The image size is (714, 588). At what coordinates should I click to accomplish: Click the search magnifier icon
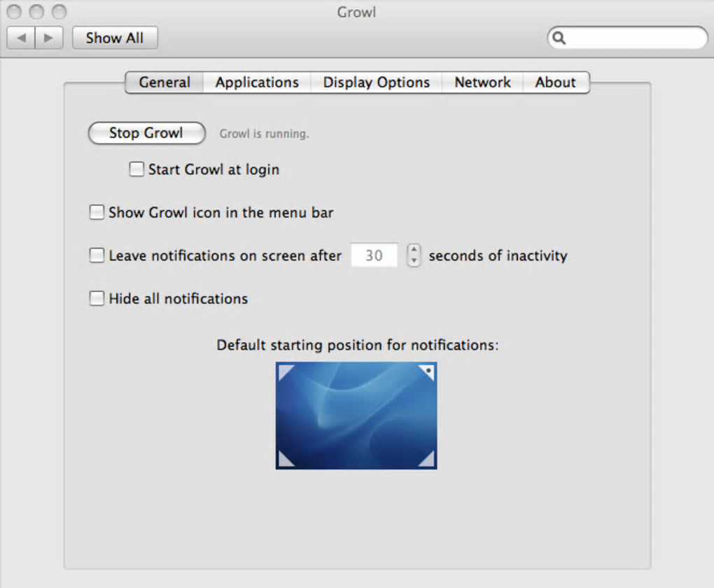(x=559, y=38)
